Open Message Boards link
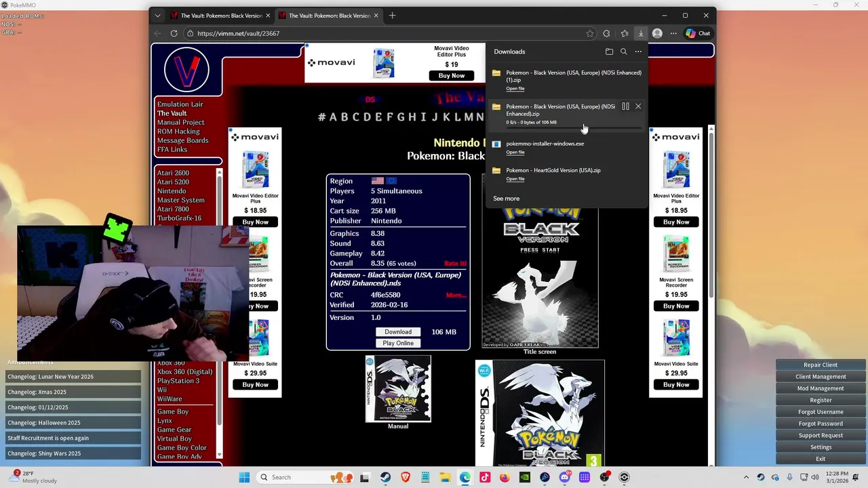Image resolution: width=868 pixels, height=488 pixels. pos(183,140)
